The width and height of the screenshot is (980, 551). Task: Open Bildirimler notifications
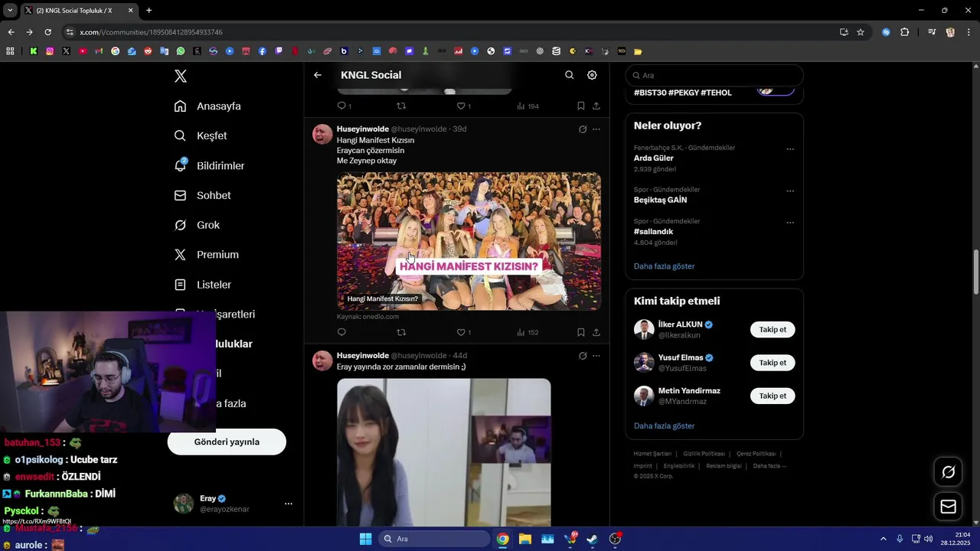click(x=209, y=165)
